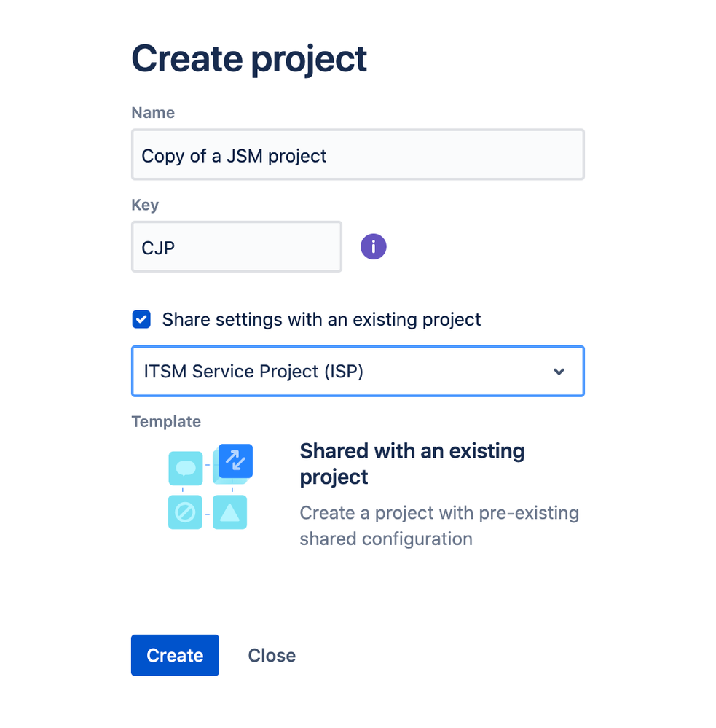Click the prohibited-circle template tile
This screenshot has width=716, height=728.
point(185,512)
